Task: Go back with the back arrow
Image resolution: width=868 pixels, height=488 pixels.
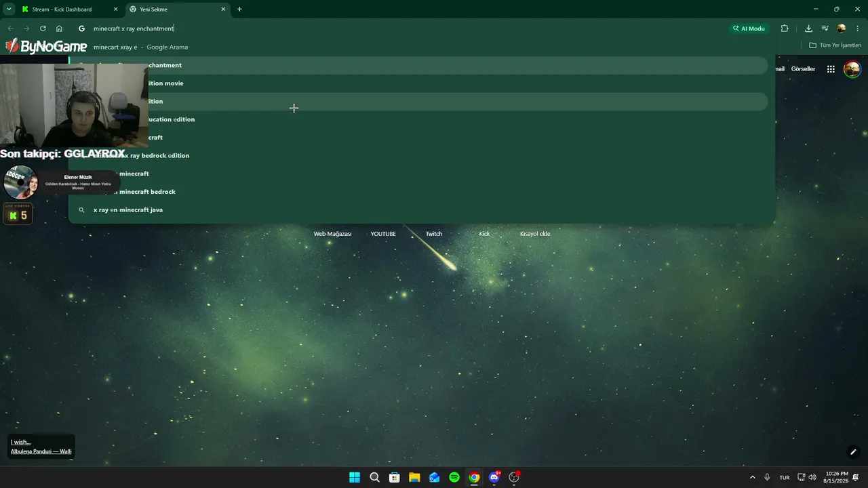Action: click(10, 28)
